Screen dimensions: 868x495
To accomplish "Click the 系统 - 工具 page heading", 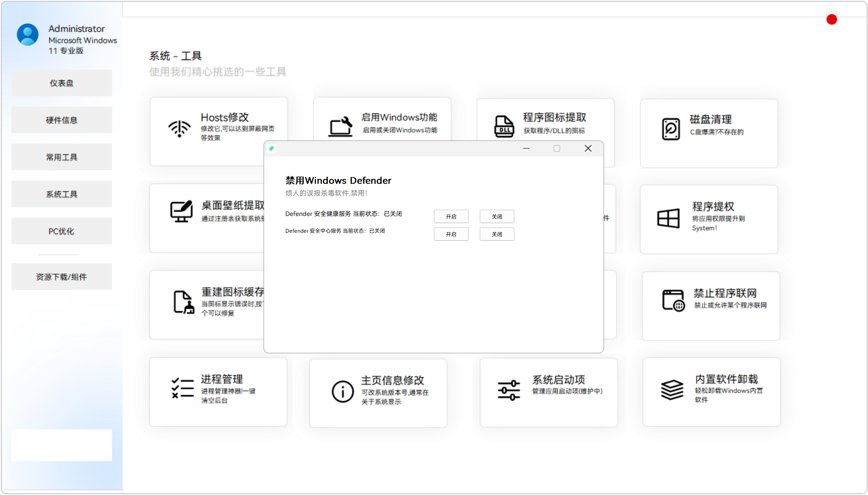I will [x=176, y=56].
